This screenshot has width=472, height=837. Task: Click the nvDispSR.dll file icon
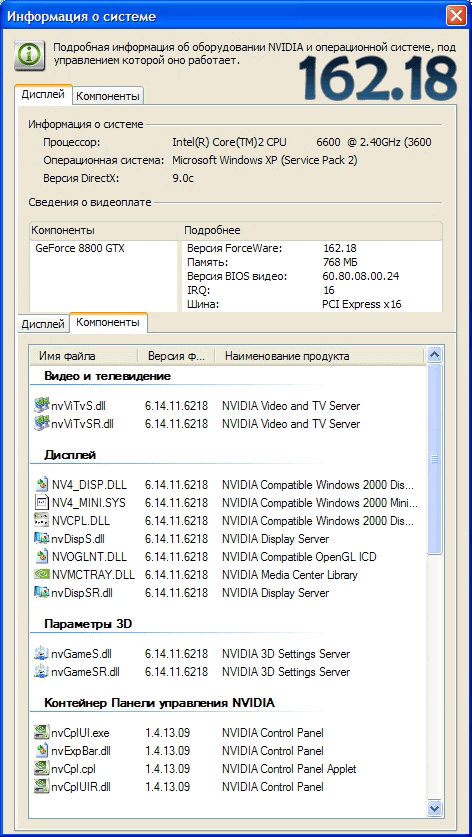tap(41, 593)
